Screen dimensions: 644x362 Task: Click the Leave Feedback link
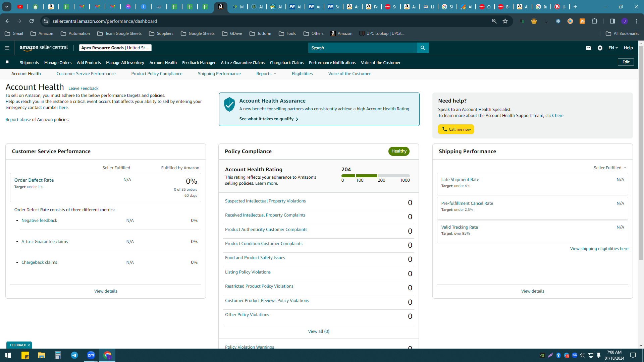83,88
